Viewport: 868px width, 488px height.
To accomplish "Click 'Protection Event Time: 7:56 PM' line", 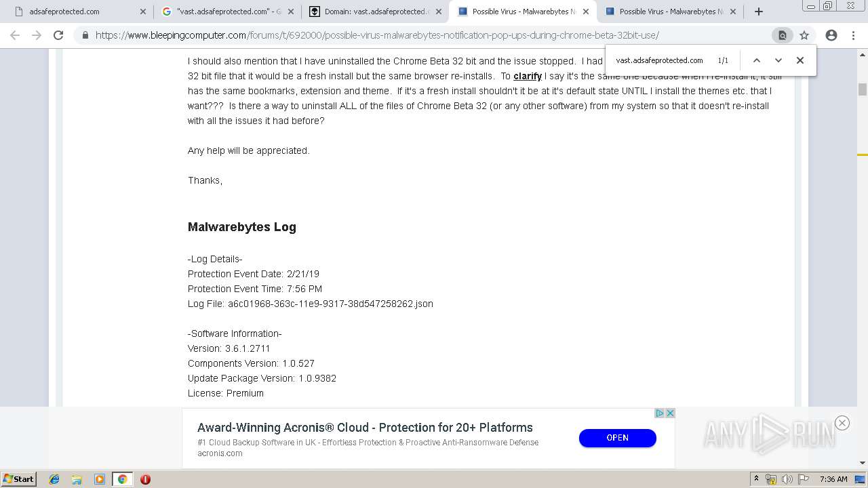I will (x=255, y=289).
